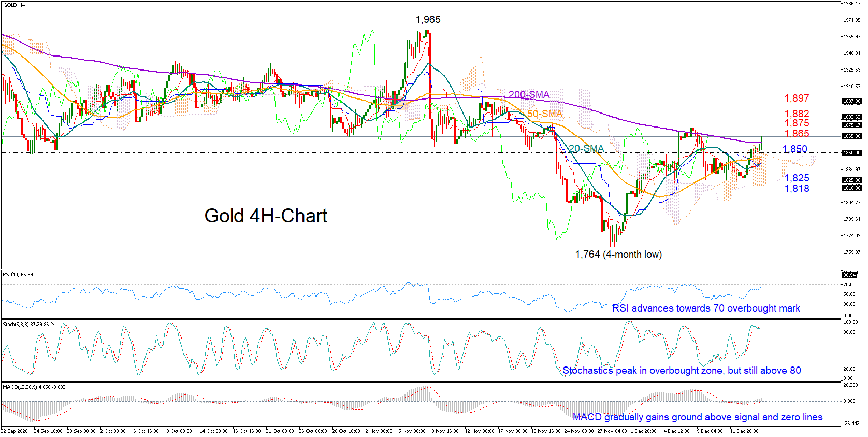Screen dimensions: 868x437
Task: Select the red 1,875 resistance annotation
Action: (797, 123)
